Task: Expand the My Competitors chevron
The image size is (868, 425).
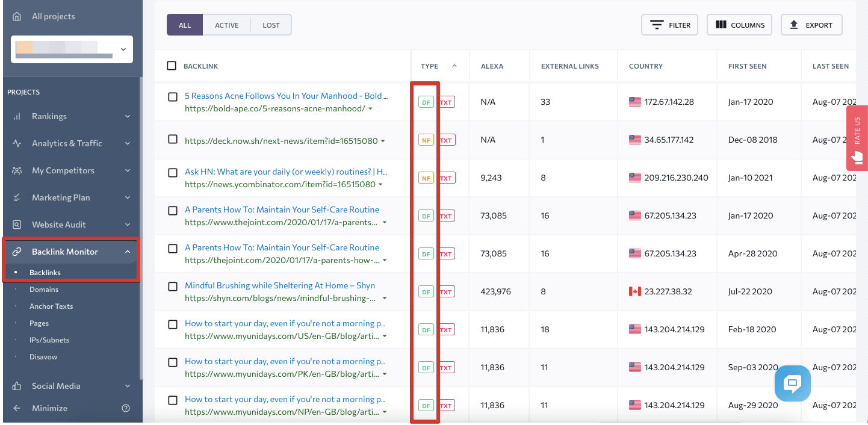Action: click(128, 170)
